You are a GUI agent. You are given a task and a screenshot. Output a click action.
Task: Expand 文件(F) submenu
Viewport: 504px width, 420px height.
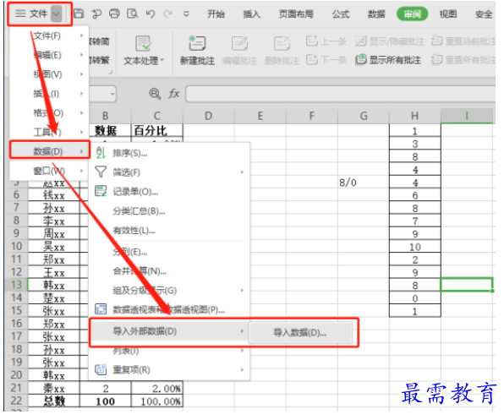click(48, 35)
